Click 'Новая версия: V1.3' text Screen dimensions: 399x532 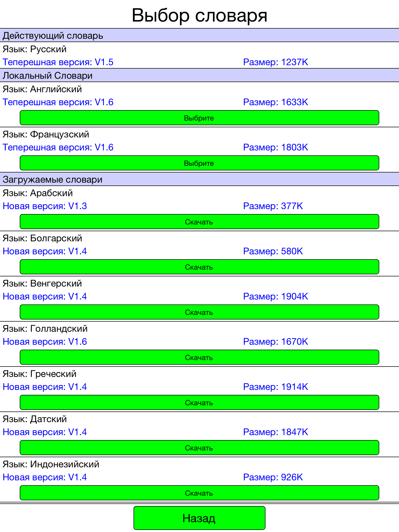tap(45, 206)
